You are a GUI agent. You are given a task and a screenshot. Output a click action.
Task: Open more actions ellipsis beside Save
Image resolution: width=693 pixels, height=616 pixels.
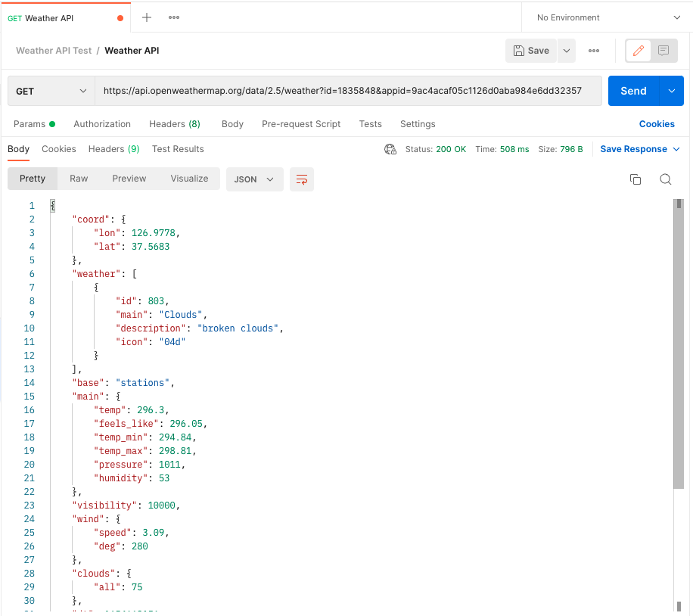pos(594,51)
